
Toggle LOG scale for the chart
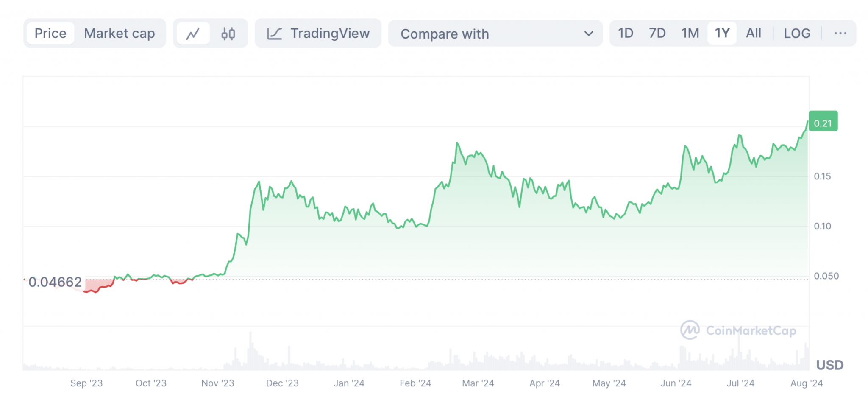pos(797,33)
